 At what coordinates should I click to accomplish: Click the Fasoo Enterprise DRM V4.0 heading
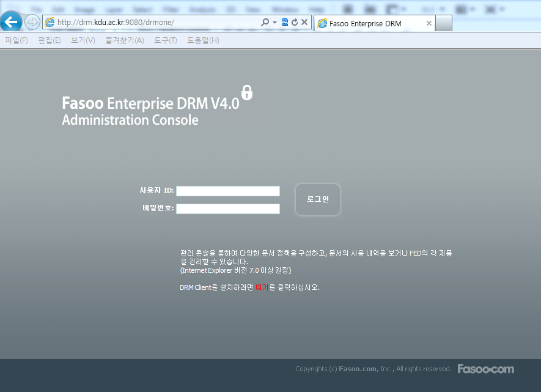coord(150,103)
